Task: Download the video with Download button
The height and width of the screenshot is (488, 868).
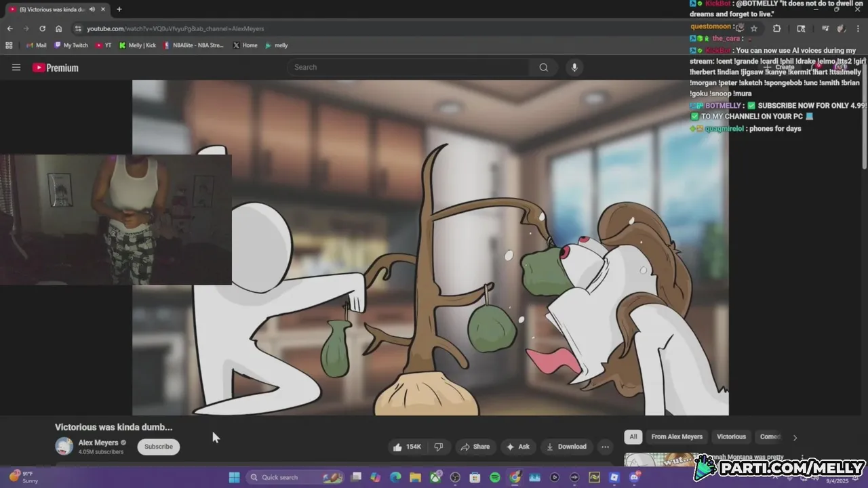Action: pyautogui.click(x=566, y=447)
